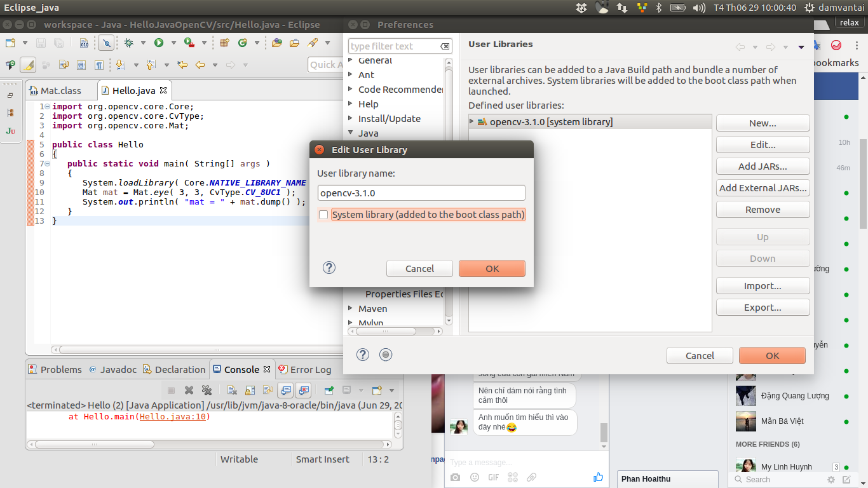Click the Export... button in Preferences
The image size is (868, 488).
pyautogui.click(x=763, y=307)
